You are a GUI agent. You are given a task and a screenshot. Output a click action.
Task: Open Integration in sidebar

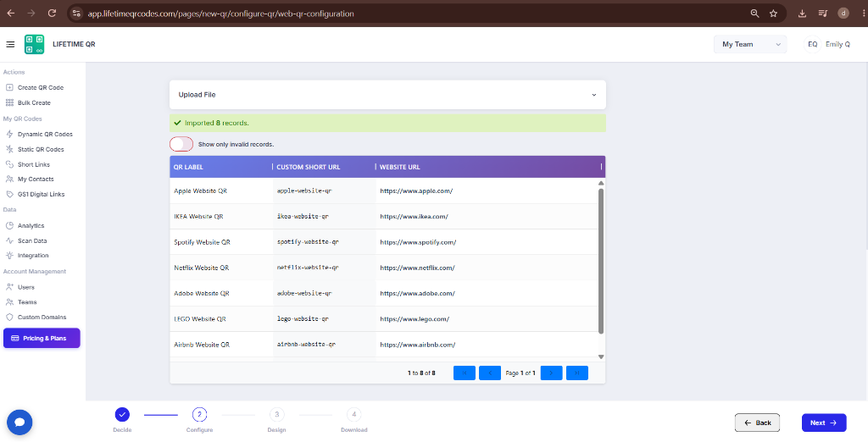click(27, 256)
